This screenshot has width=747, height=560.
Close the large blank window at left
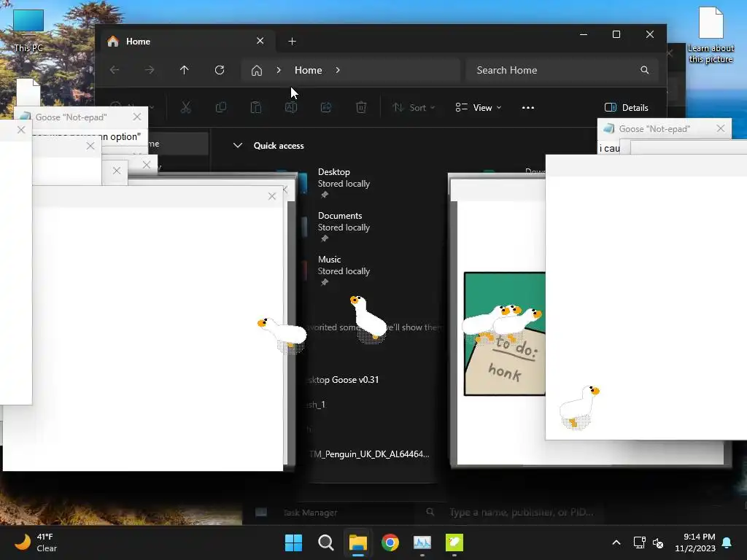[x=272, y=196]
